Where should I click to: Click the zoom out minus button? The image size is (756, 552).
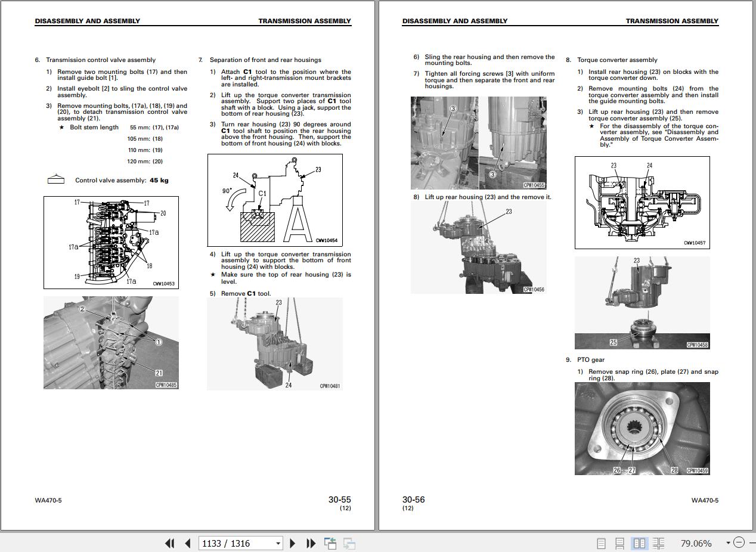point(739,542)
